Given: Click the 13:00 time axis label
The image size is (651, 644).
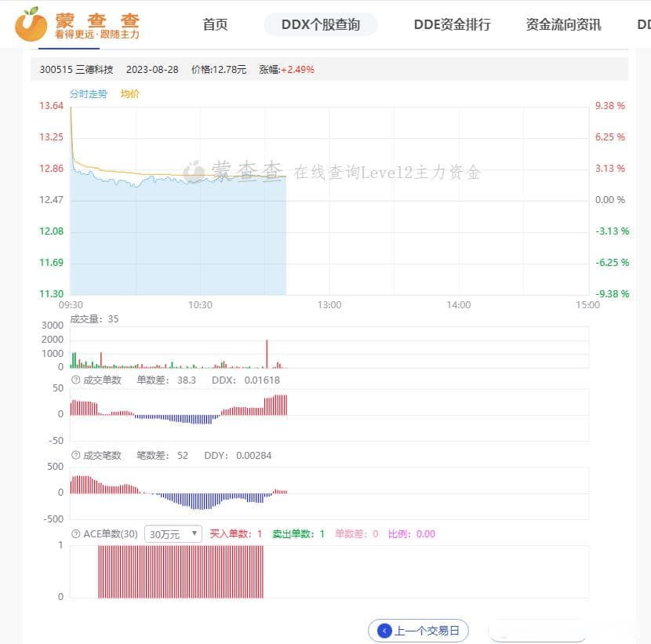Looking at the screenshot, I should point(329,305).
